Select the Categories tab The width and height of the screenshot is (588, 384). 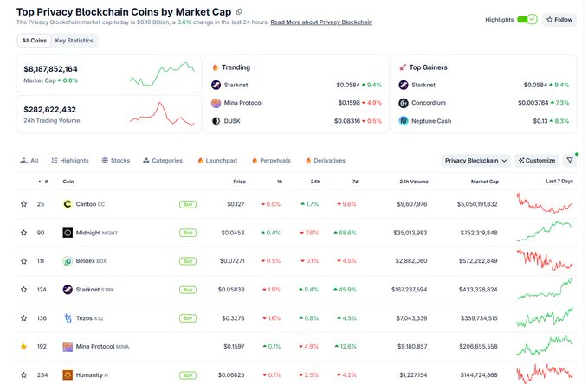click(x=163, y=160)
